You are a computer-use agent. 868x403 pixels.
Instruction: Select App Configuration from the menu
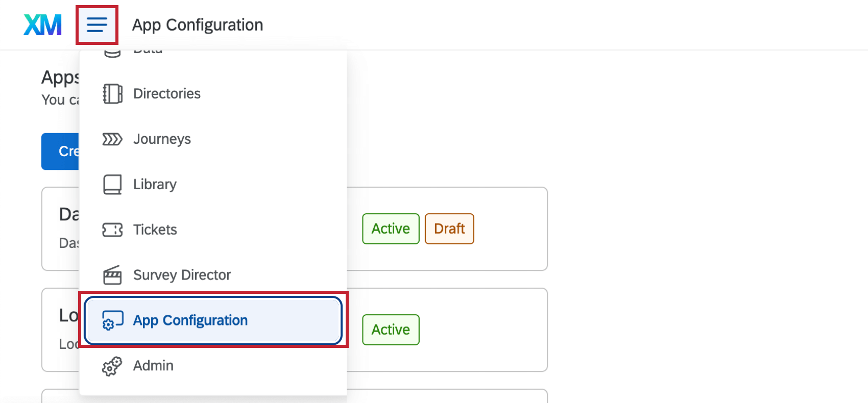(x=190, y=320)
